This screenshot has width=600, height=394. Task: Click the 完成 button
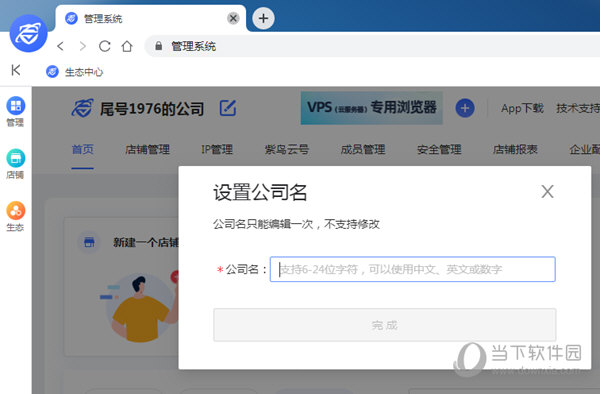(x=385, y=325)
